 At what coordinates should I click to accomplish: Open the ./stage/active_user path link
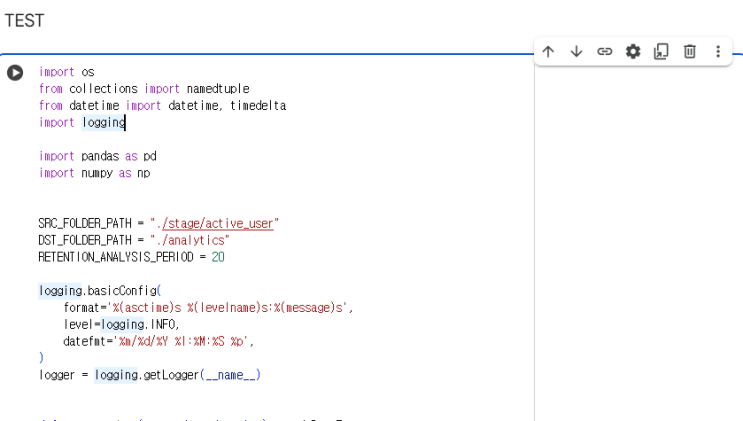point(217,223)
